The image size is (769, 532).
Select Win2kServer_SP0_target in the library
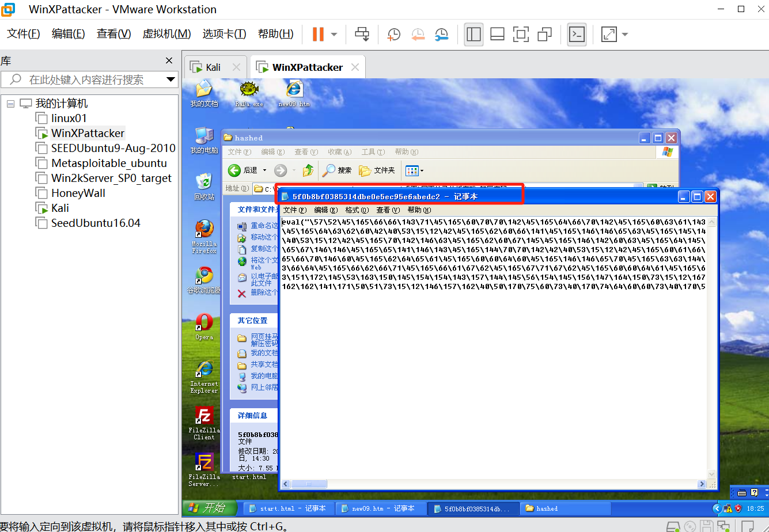click(111, 178)
